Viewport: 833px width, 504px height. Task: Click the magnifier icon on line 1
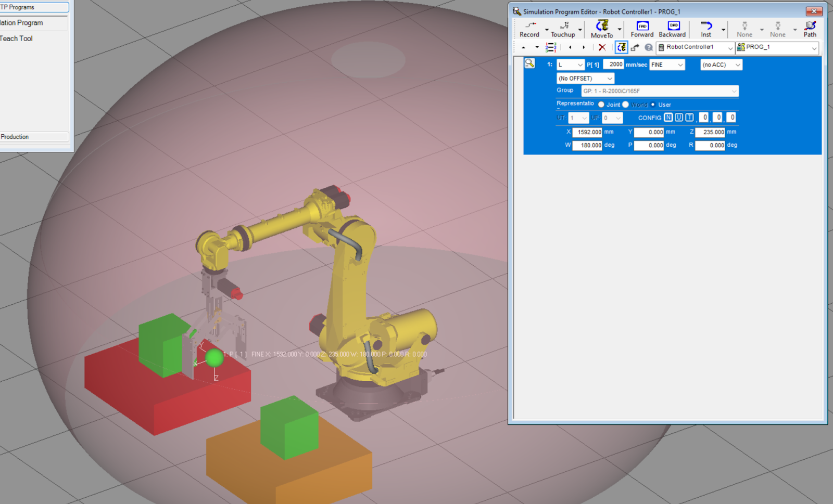pos(529,63)
